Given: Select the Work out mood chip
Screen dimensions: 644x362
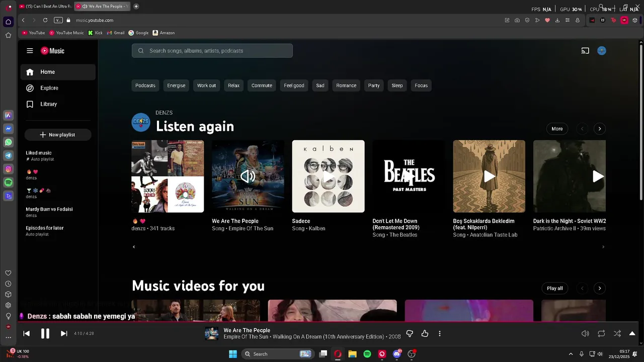Looking at the screenshot, I should click(206, 85).
